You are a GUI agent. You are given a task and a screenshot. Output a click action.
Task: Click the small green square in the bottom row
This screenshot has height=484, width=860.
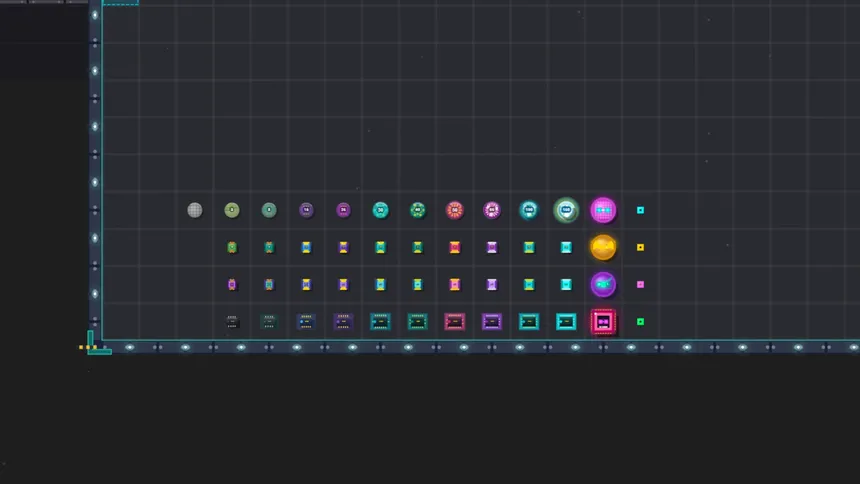pyautogui.click(x=640, y=321)
